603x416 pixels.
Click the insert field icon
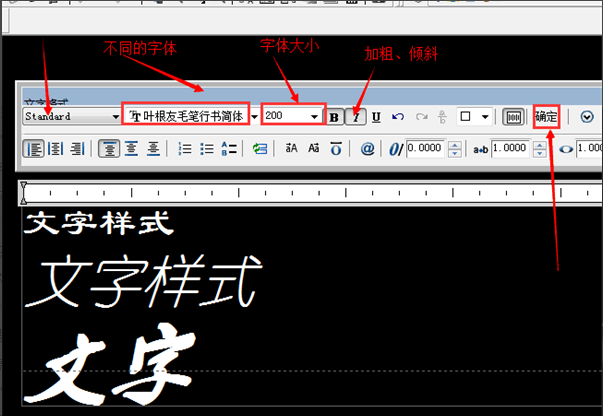[x=260, y=149]
